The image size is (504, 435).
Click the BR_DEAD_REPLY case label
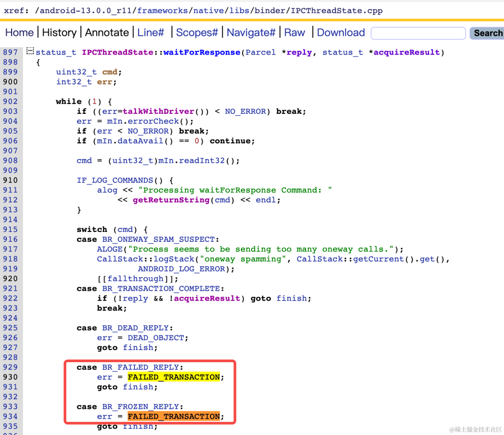pyautogui.click(x=135, y=328)
